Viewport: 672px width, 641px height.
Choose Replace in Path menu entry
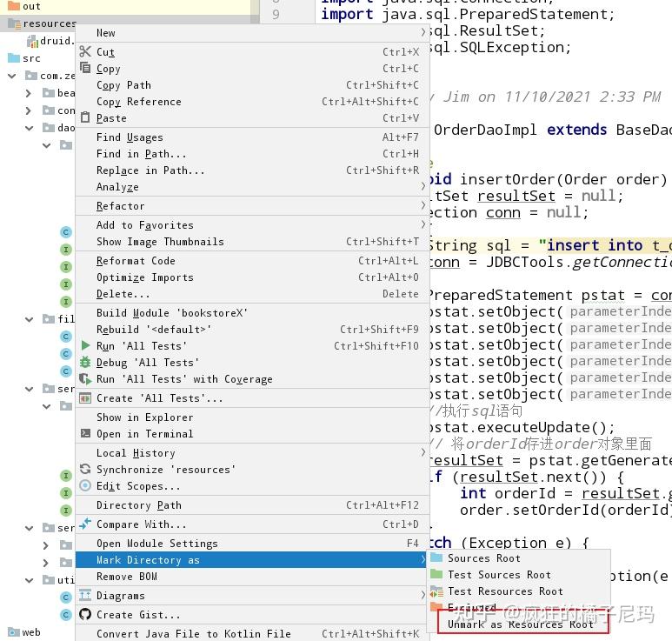(252, 170)
